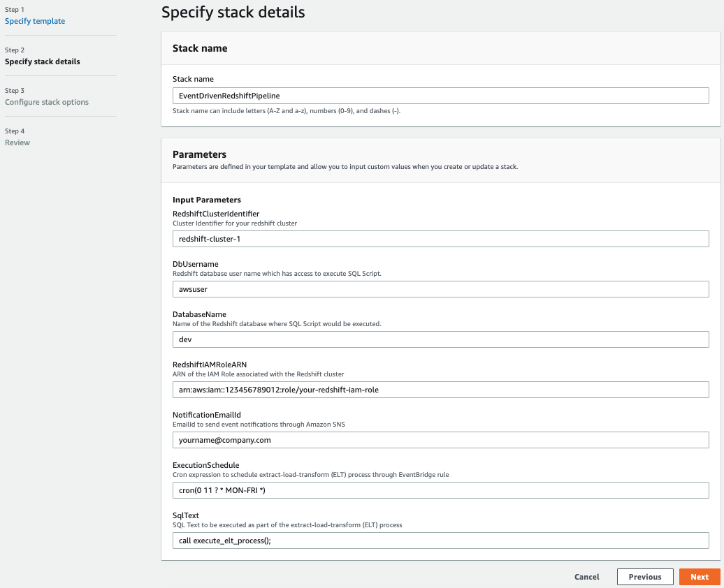Edit the Stack name field

click(440, 96)
